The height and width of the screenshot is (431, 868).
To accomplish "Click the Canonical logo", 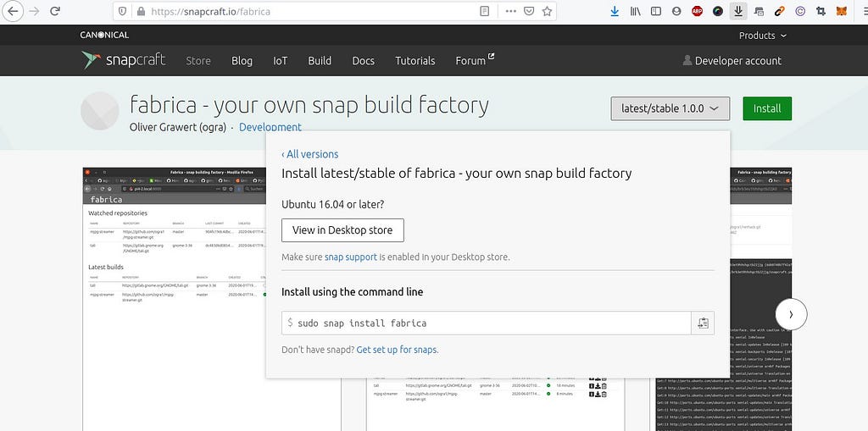I will [104, 35].
